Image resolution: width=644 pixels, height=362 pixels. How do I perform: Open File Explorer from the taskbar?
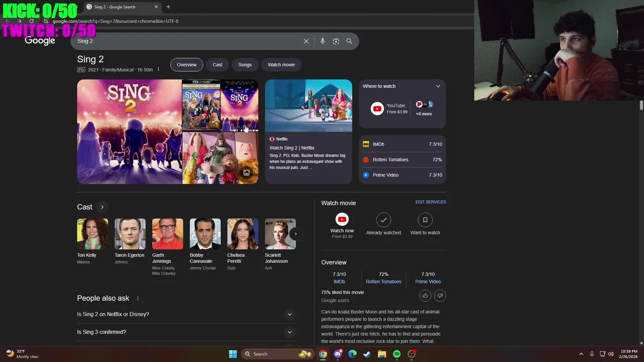coord(382,354)
